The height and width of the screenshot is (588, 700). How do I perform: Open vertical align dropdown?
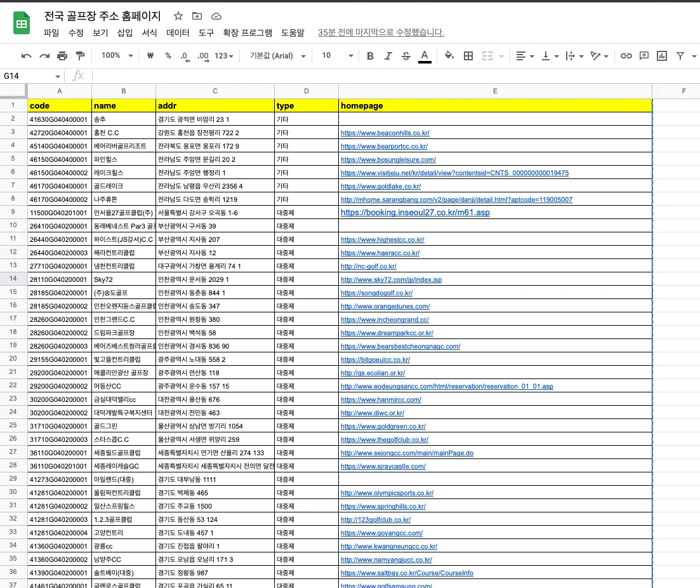tap(550, 56)
